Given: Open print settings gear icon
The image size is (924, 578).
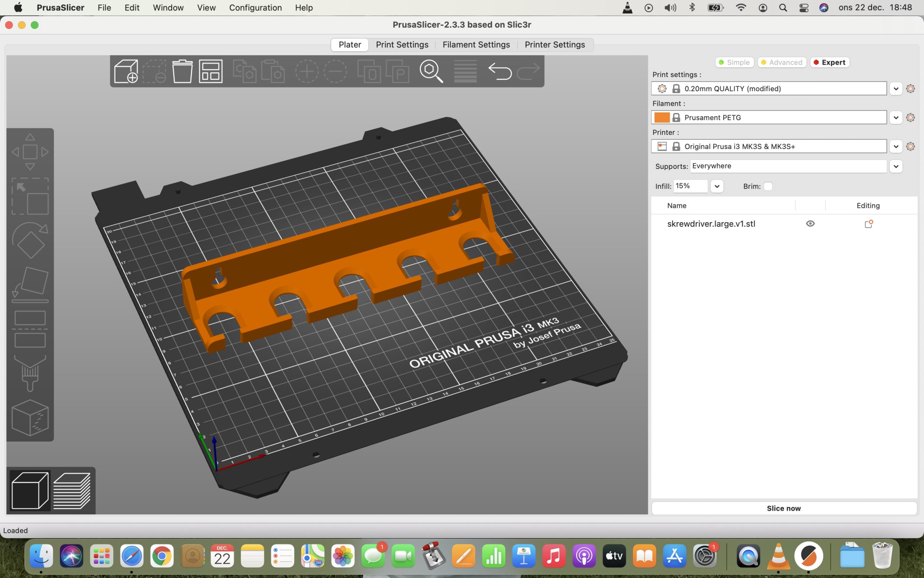Looking at the screenshot, I should click(910, 89).
